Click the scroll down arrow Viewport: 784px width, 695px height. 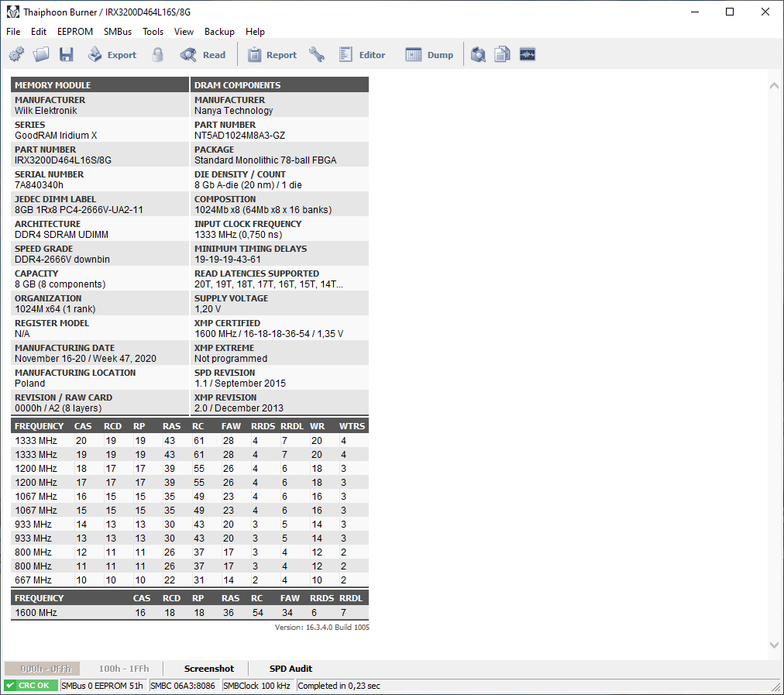pyautogui.click(x=774, y=645)
